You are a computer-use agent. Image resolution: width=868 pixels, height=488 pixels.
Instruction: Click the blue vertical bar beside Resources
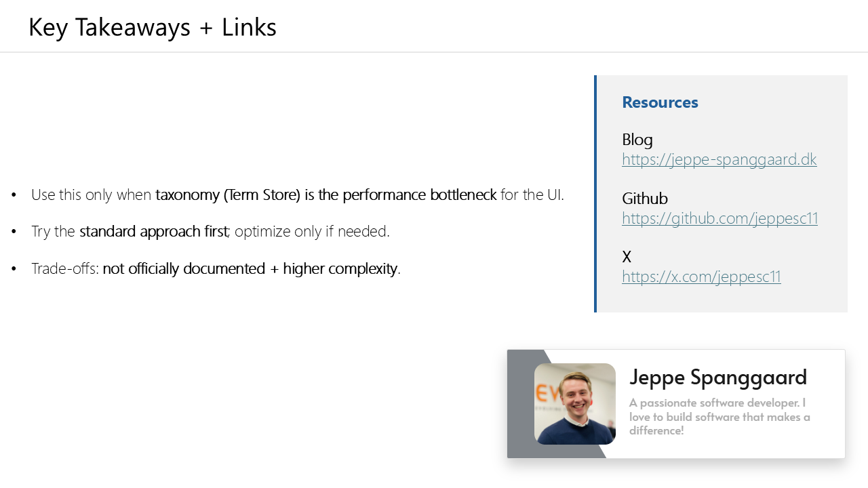(595, 194)
